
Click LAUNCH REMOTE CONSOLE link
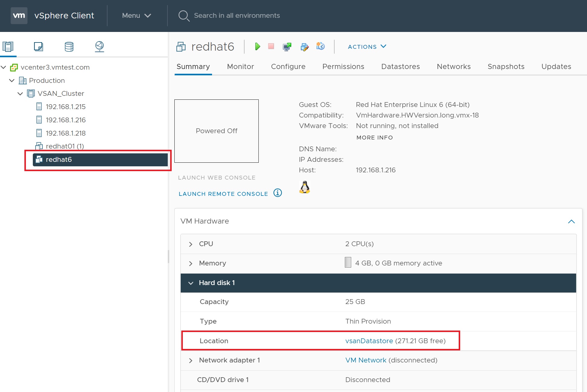click(x=223, y=194)
